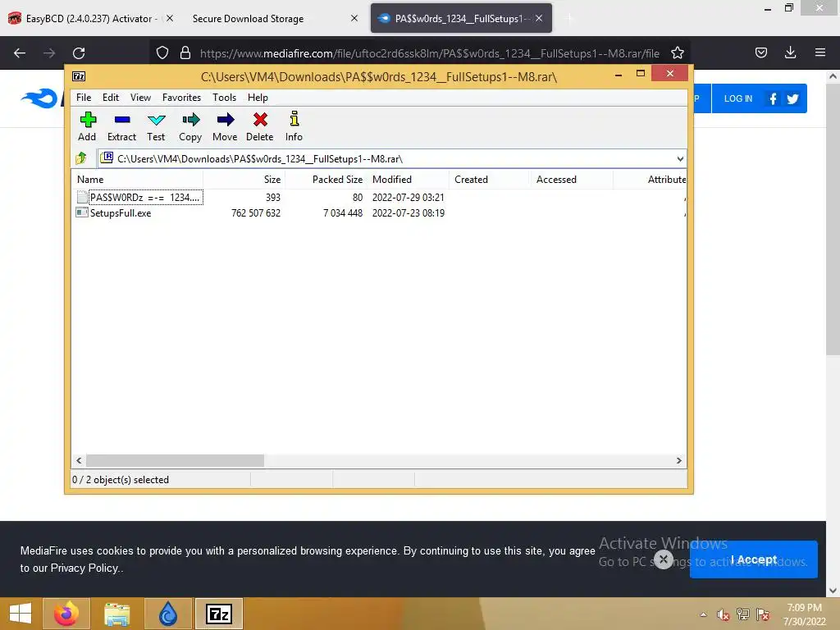Click the file list scroll left arrow

[80, 460]
